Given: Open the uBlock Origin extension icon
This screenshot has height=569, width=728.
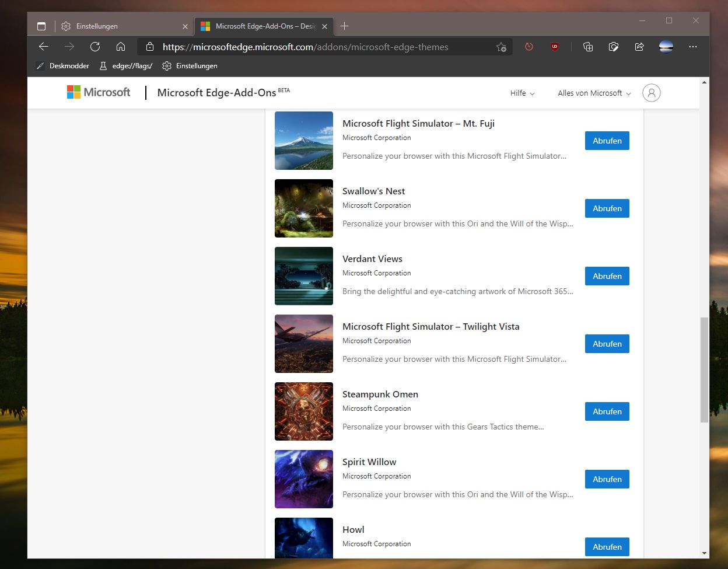Looking at the screenshot, I should click(555, 47).
